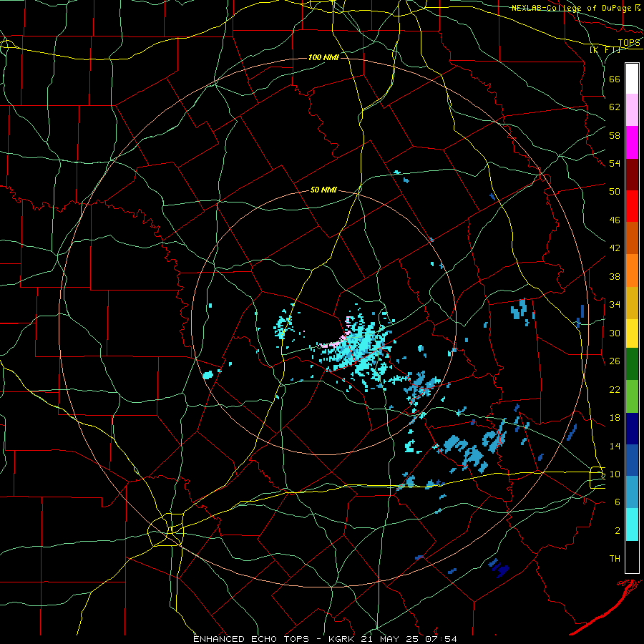
Task: Click the "18" legend value
Action: pyautogui.click(x=615, y=418)
